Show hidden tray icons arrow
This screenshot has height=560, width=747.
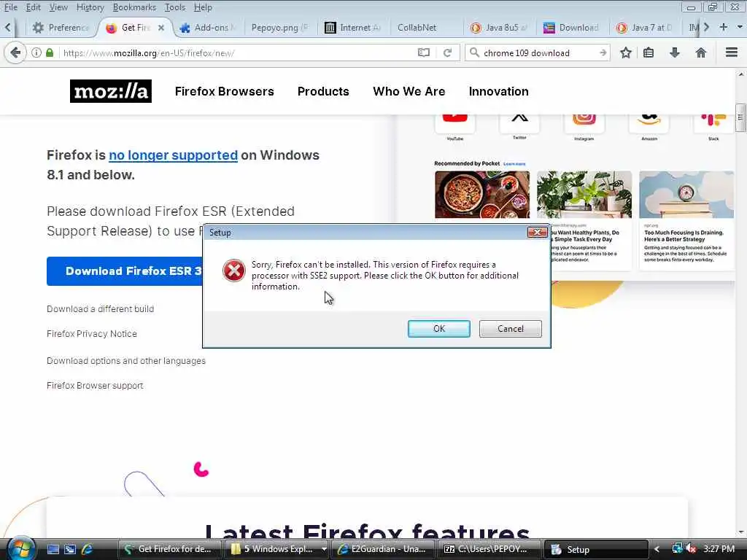pyautogui.click(x=657, y=549)
